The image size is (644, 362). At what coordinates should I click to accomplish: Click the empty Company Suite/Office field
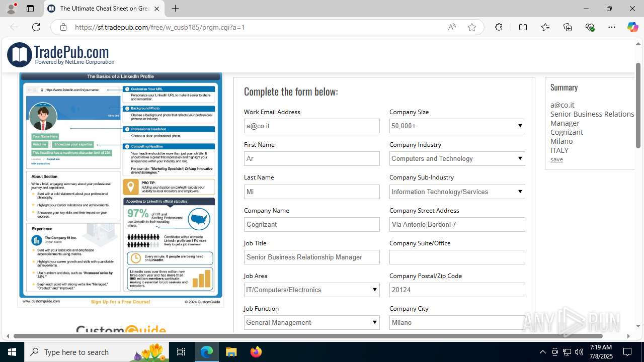(457, 257)
